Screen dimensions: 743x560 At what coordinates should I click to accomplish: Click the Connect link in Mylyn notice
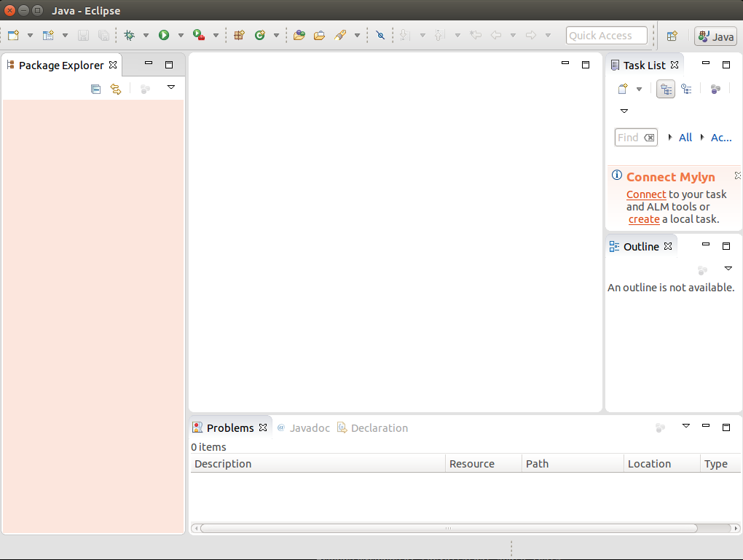(x=646, y=194)
